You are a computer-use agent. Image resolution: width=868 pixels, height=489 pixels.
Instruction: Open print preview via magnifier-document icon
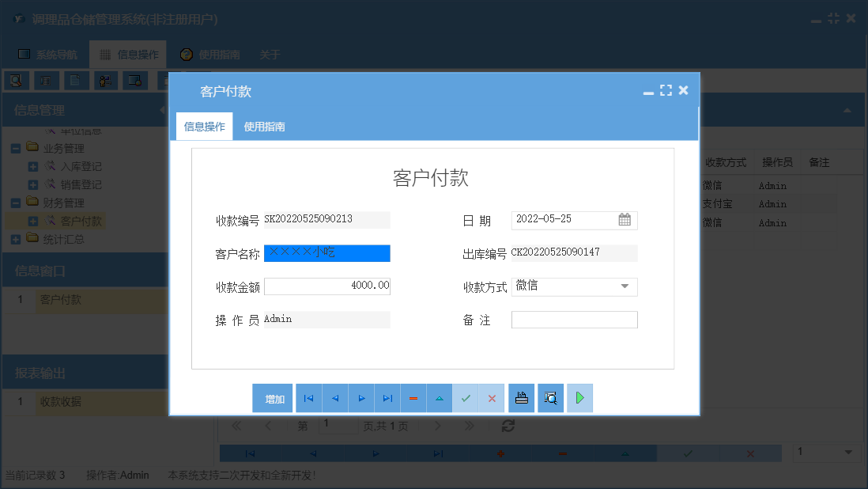pos(550,398)
